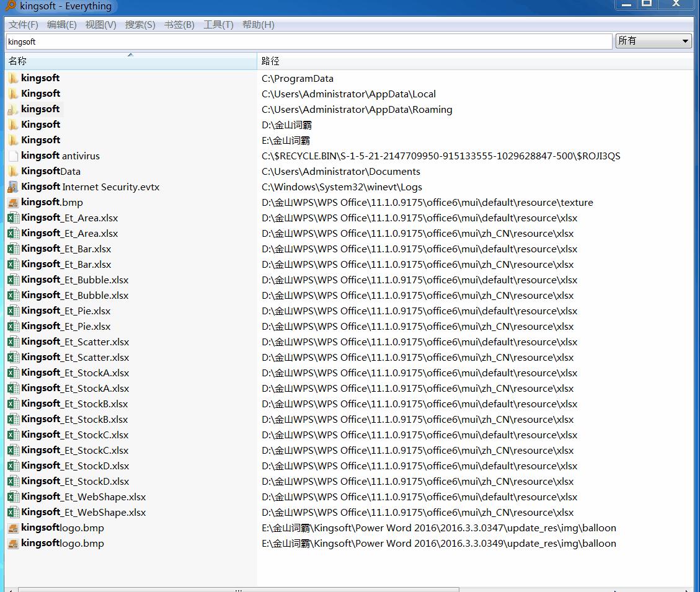Click folder icon of kingsoft in C:\ProgramData

[14, 78]
